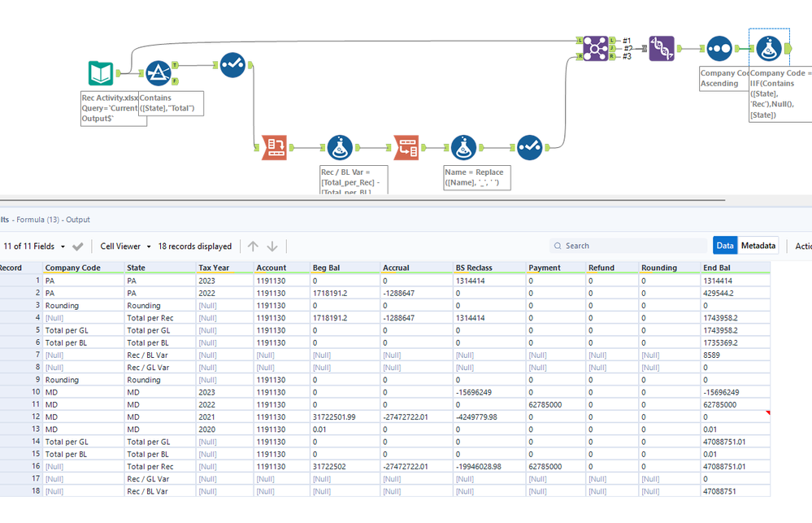Click the checkmark icon next to Fields
This screenshot has height=523, width=812.
(x=78, y=246)
